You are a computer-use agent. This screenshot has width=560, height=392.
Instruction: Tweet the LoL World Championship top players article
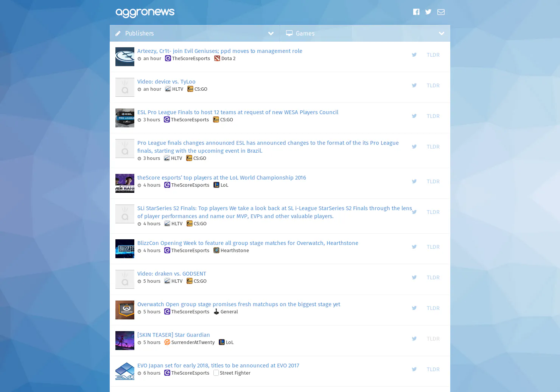tap(414, 181)
